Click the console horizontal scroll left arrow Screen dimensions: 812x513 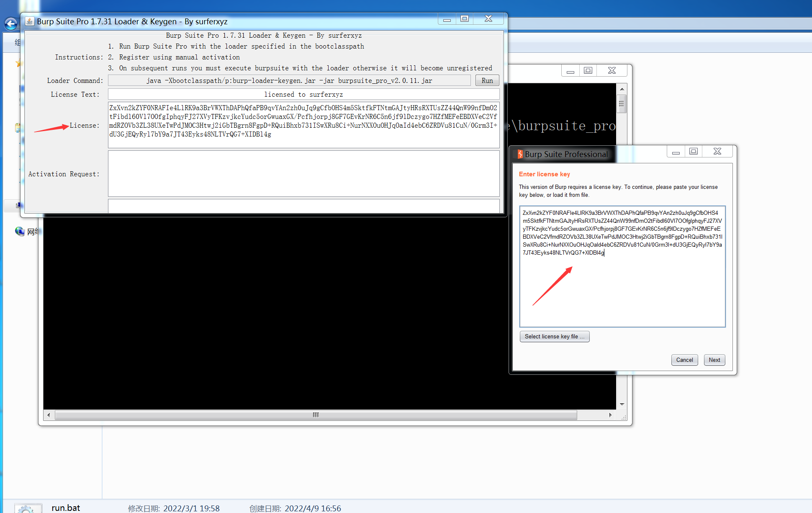pyautogui.click(x=49, y=415)
